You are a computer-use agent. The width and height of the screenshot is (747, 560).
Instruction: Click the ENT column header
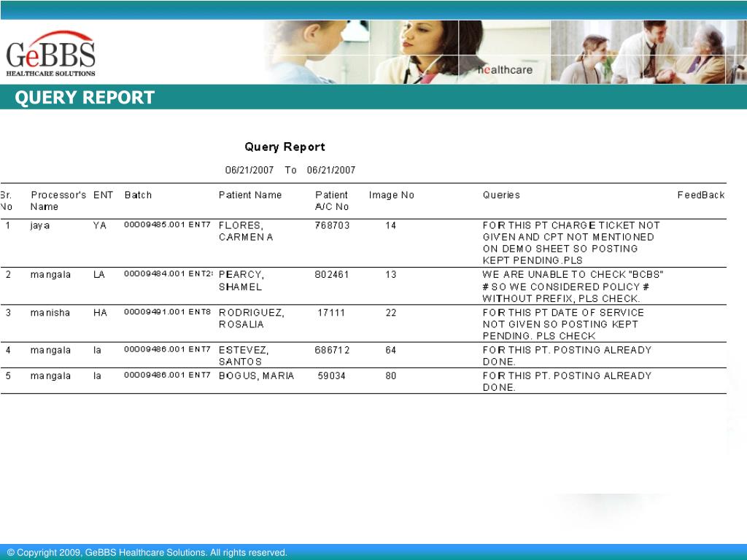point(103,195)
